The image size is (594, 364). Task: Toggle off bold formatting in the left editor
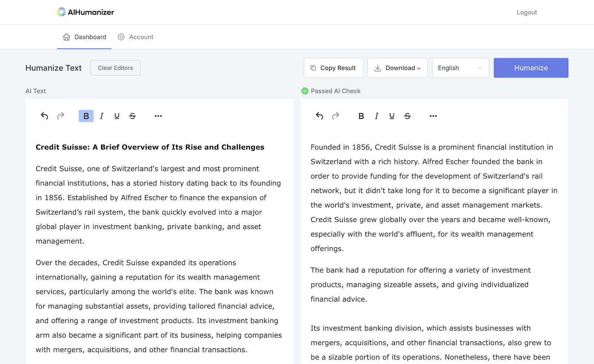[86, 116]
